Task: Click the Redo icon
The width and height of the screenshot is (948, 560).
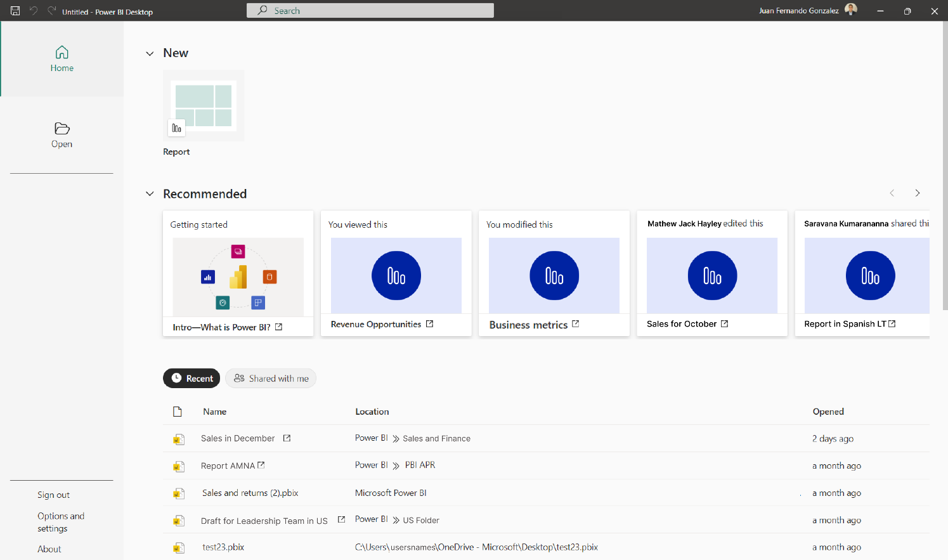Action: (x=51, y=10)
